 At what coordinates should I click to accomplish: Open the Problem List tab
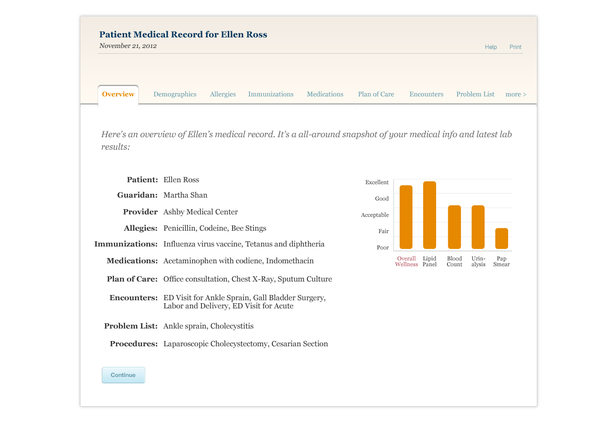pos(475,94)
